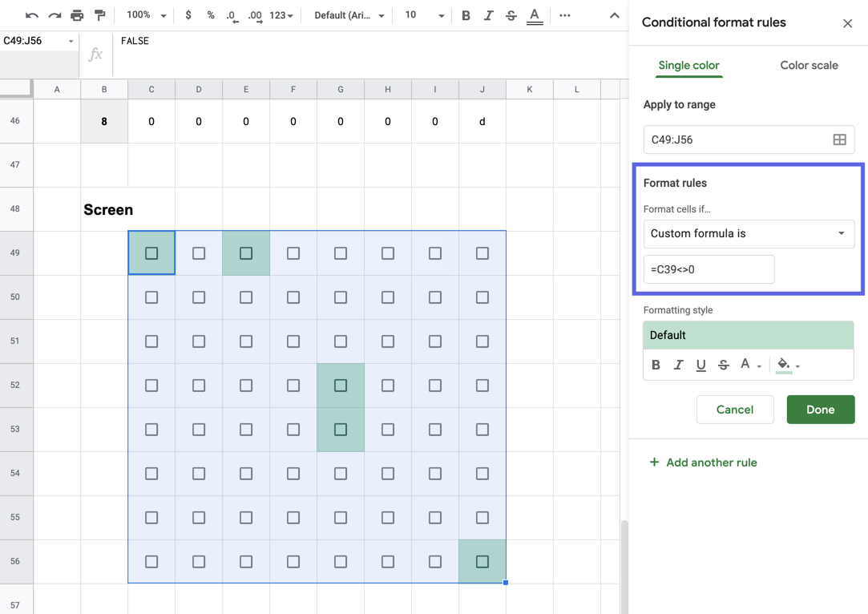Open the Default (Ari... font dropdown
This screenshot has height=614, width=868.
pyautogui.click(x=349, y=15)
